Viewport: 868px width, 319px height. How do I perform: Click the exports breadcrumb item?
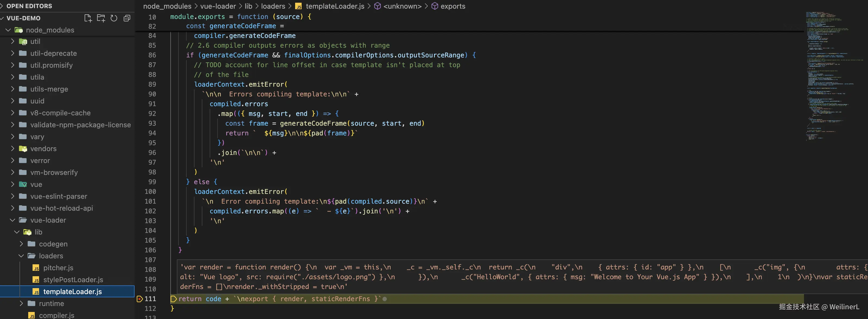[452, 6]
